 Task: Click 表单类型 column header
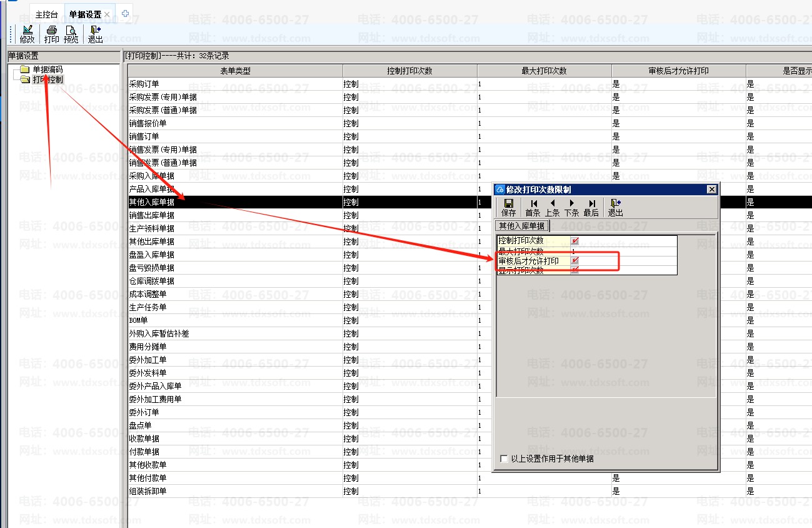235,71
